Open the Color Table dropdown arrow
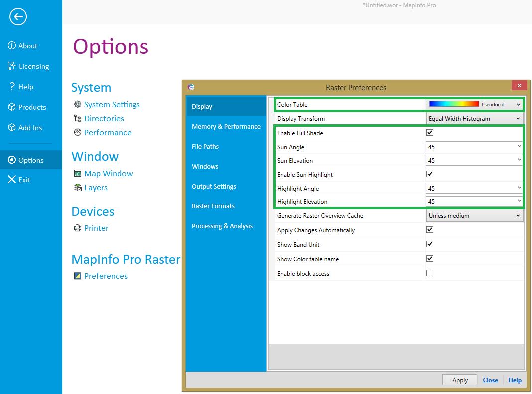This screenshot has height=394, width=532. [518, 104]
